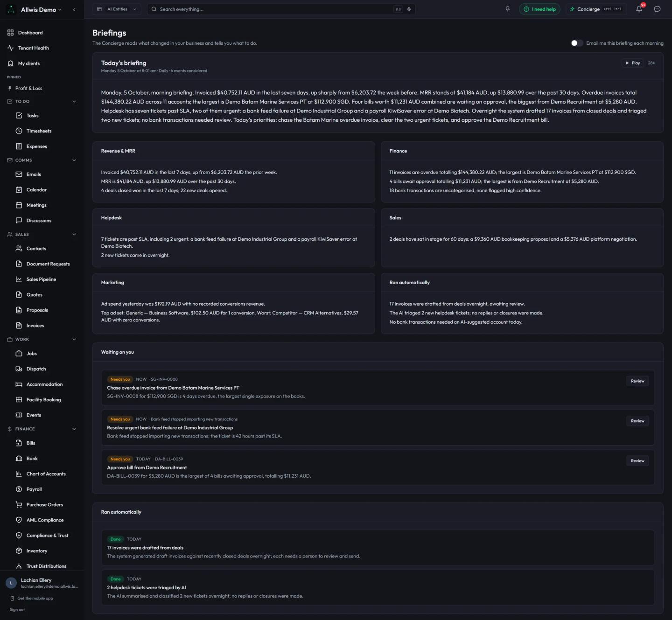672x620 pixels.
Task: Open the Concierge button
Action: (596, 9)
